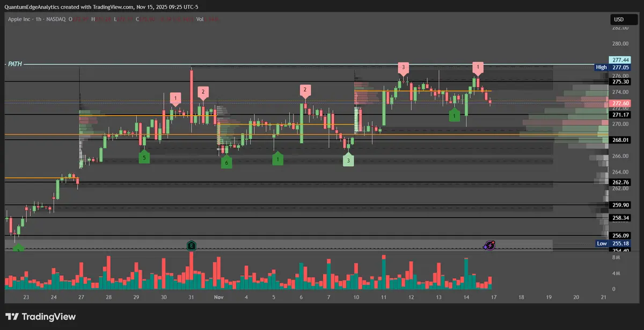Click the '27' date axis label
Screen dimensions: 644x330
(x=81, y=297)
